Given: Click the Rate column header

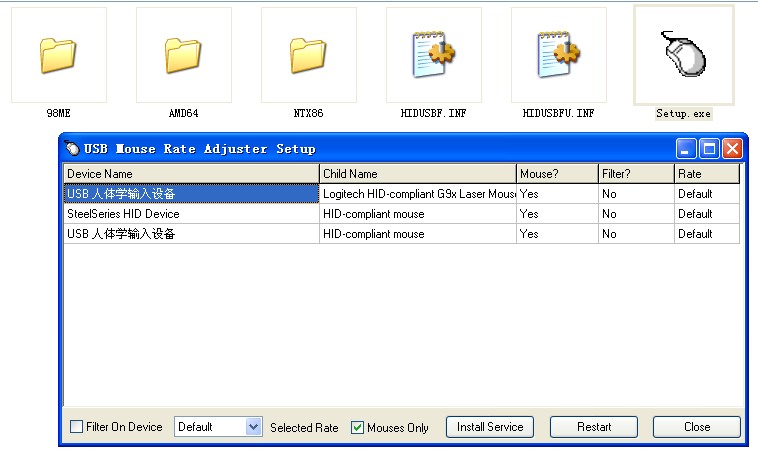Looking at the screenshot, I should (707, 173).
